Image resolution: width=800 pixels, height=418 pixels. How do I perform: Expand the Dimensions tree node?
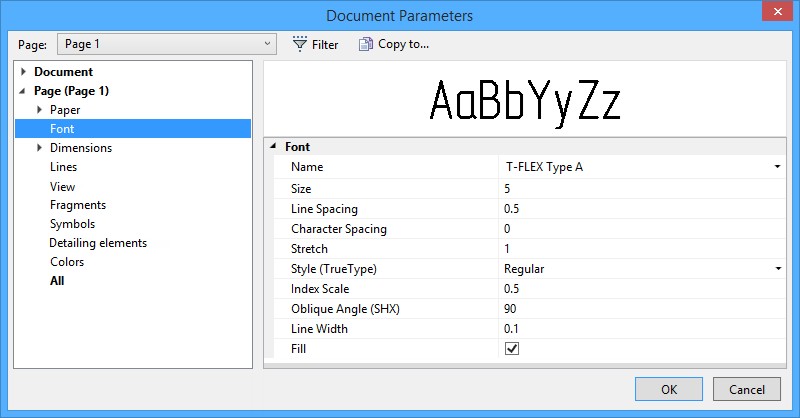point(39,148)
